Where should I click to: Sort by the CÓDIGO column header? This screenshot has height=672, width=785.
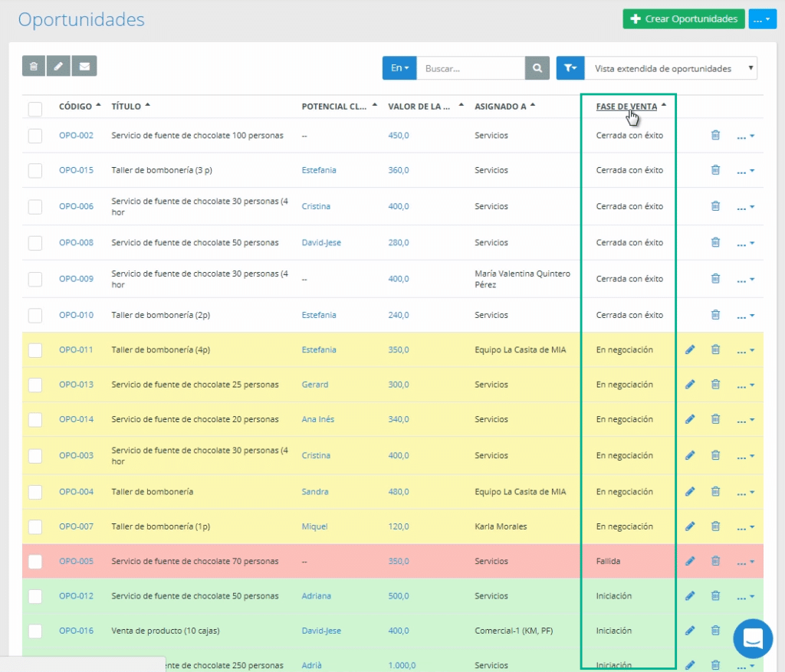pyautogui.click(x=76, y=107)
